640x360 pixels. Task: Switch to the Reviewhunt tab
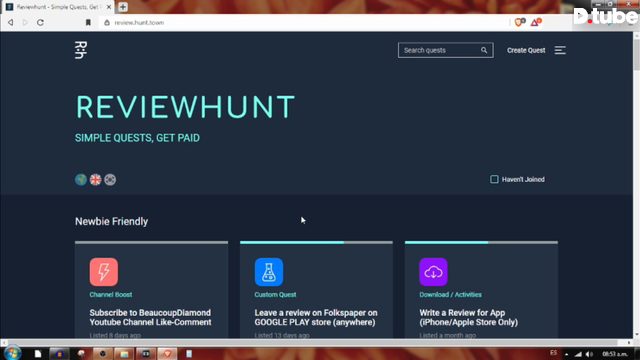coord(57,7)
